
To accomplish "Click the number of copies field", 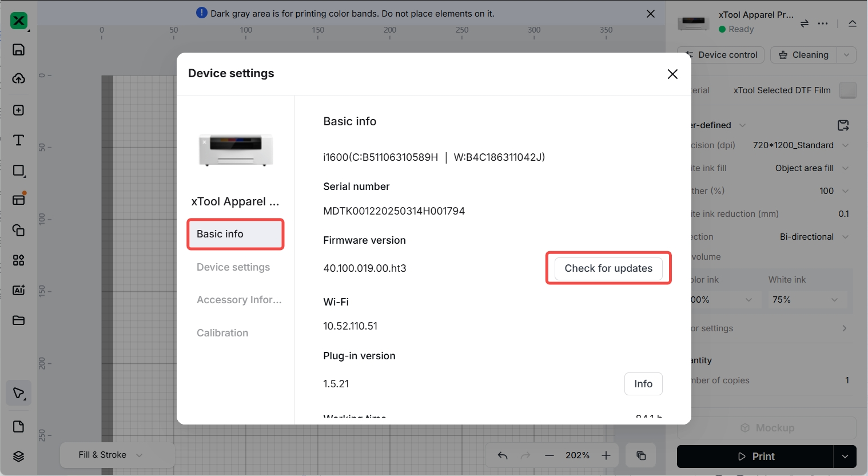I will (x=847, y=380).
